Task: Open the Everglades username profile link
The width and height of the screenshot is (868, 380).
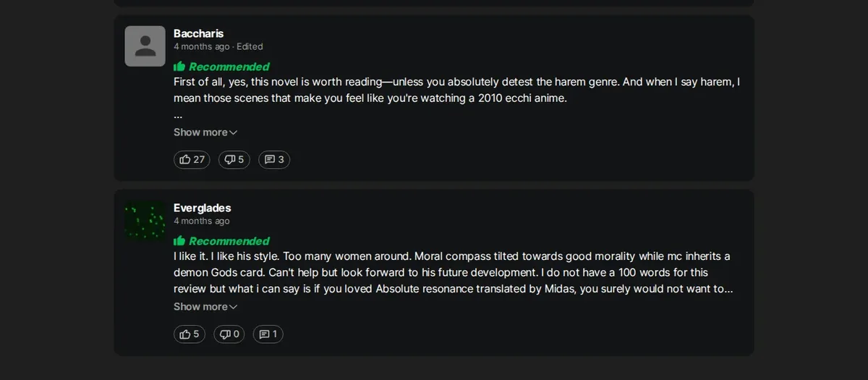Action: pyautogui.click(x=203, y=208)
